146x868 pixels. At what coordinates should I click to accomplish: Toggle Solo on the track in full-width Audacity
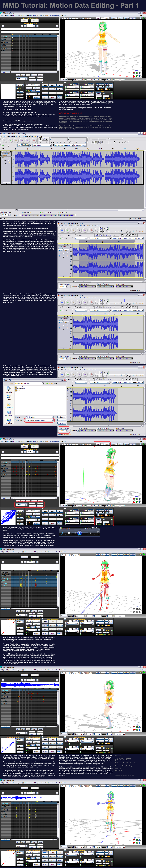(9, 157)
